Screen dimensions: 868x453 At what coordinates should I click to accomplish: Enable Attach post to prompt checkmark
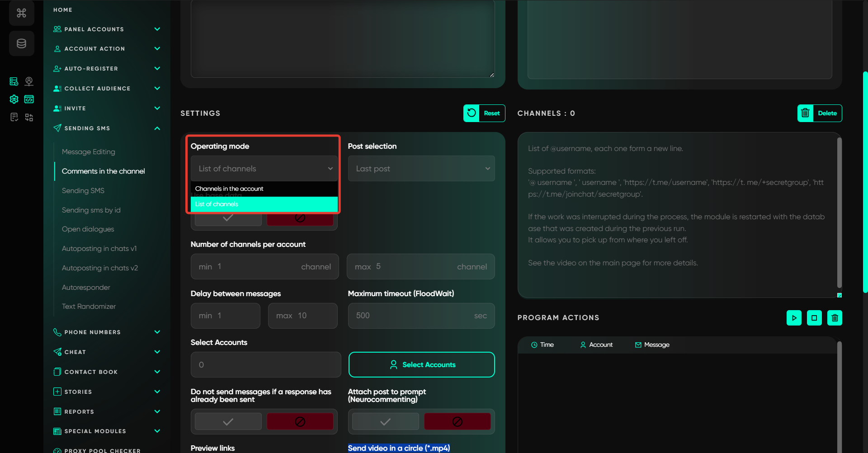(385, 421)
